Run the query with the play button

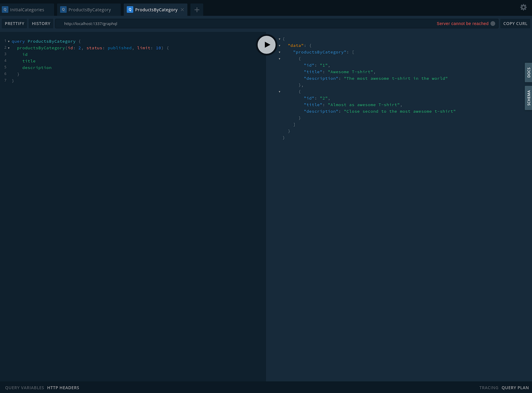coord(266,45)
